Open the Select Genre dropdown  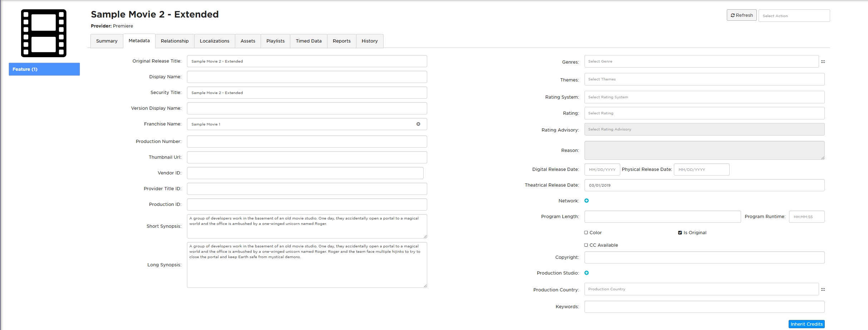tap(701, 61)
